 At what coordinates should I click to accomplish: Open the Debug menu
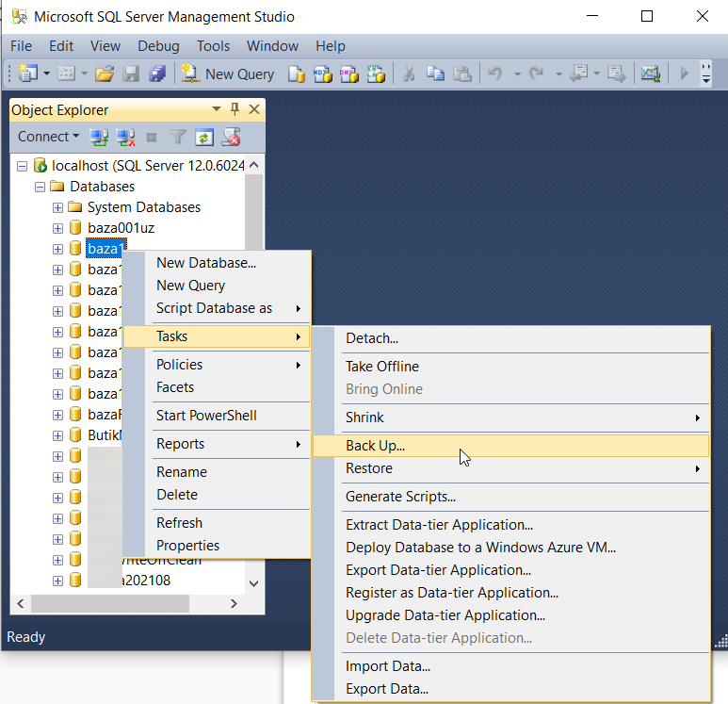(x=158, y=46)
